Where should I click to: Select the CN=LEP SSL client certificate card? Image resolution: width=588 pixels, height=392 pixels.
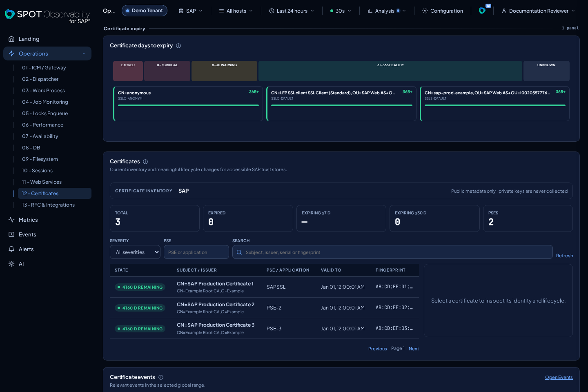(x=341, y=104)
